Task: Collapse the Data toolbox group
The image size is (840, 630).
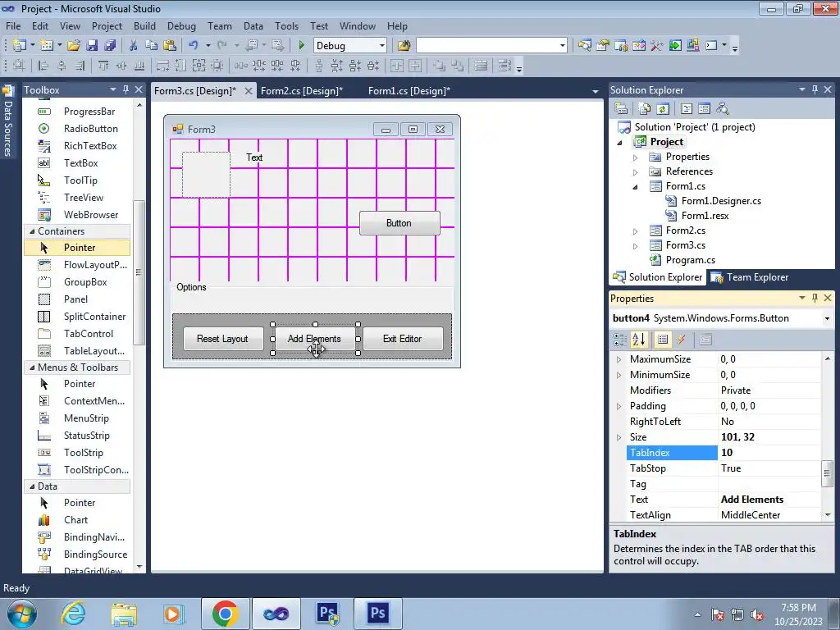Action: click(32, 486)
